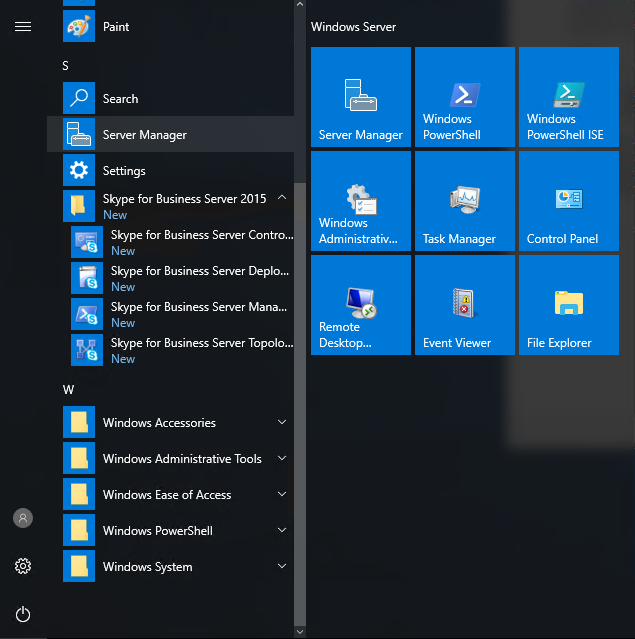Click the letter W section header
This screenshot has width=635, height=639.
[x=68, y=390]
